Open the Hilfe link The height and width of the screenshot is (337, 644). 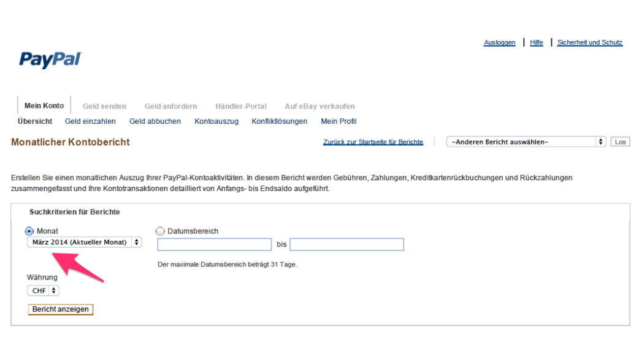(537, 42)
